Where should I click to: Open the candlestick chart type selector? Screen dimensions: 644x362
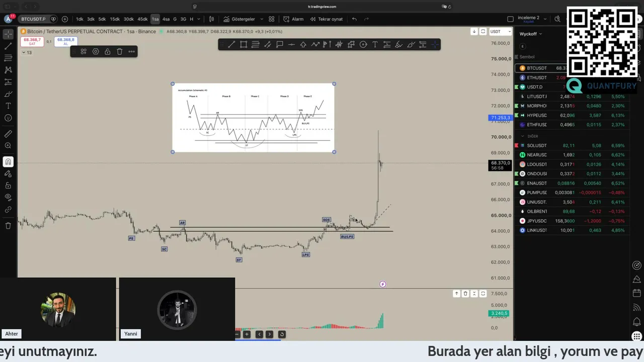[211, 19]
